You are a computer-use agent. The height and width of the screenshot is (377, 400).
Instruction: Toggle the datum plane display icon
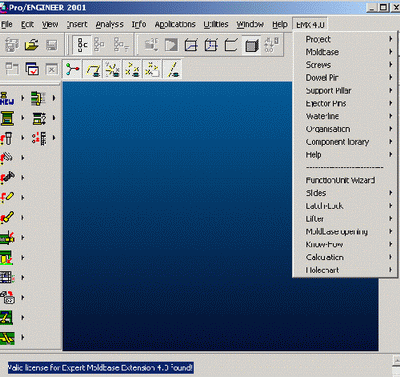coord(93,69)
